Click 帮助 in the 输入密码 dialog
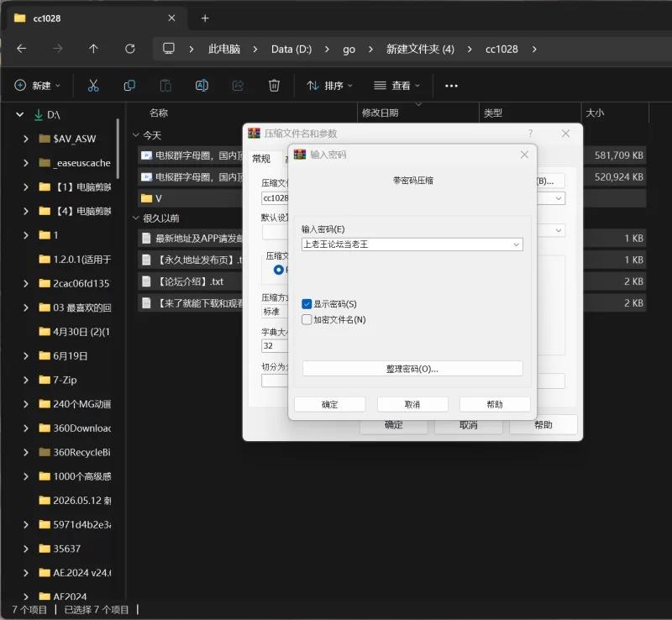The width and height of the screenshot is (672, 620). click(x=495, y=404)
